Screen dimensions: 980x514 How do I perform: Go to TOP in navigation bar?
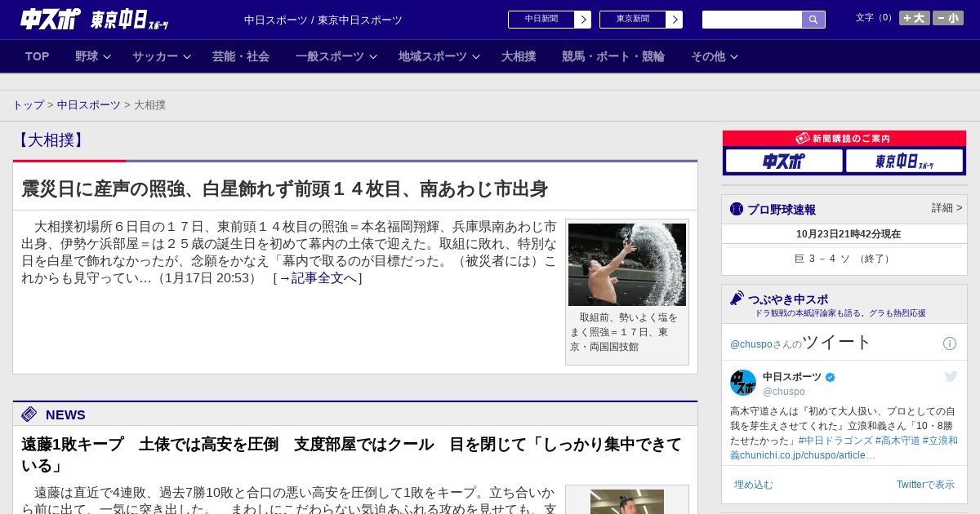coord(38,56)
